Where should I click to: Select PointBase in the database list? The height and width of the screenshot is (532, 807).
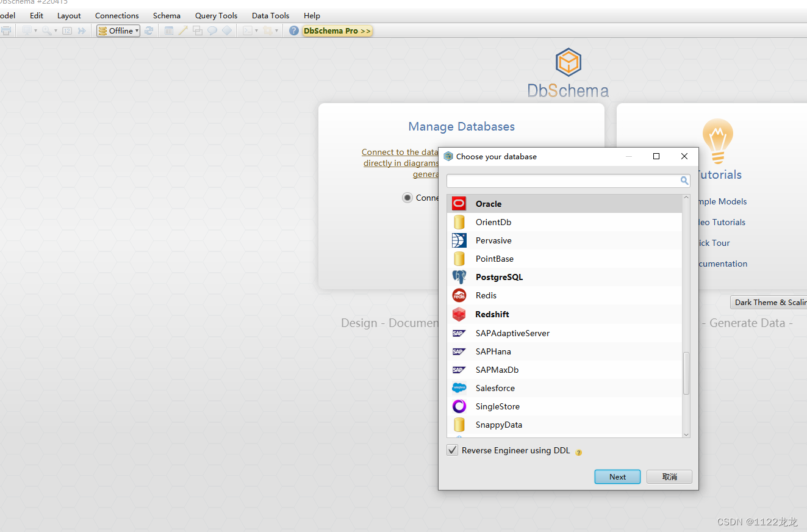coord(564,259)
